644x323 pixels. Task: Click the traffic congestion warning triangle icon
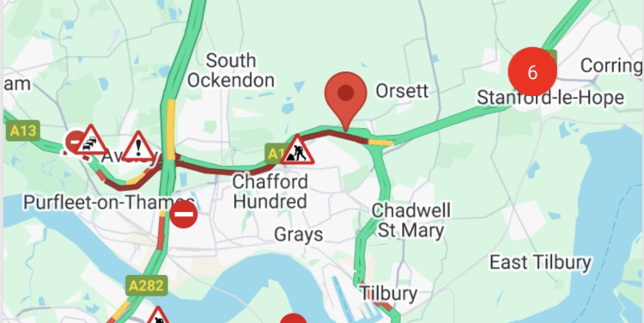pyautogui.click(x=90, y=140)
